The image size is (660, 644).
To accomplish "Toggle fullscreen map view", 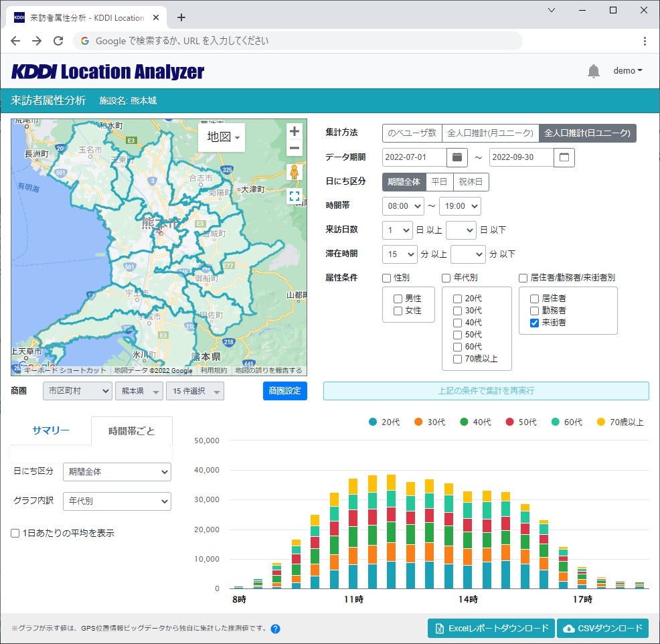I will (294, 196).
